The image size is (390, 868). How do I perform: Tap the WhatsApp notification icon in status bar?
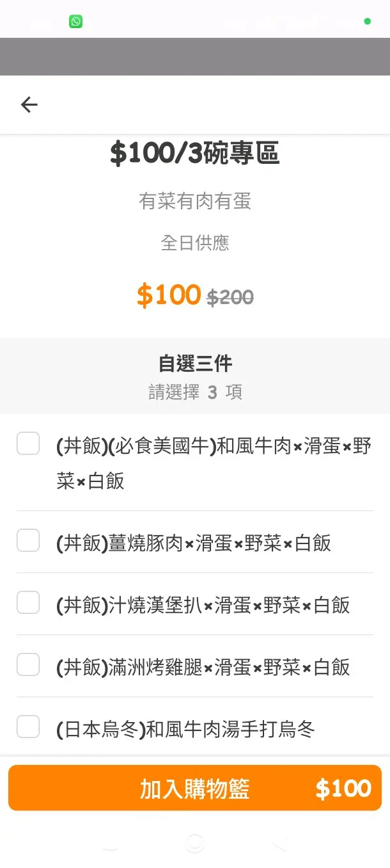coord(76,22)
